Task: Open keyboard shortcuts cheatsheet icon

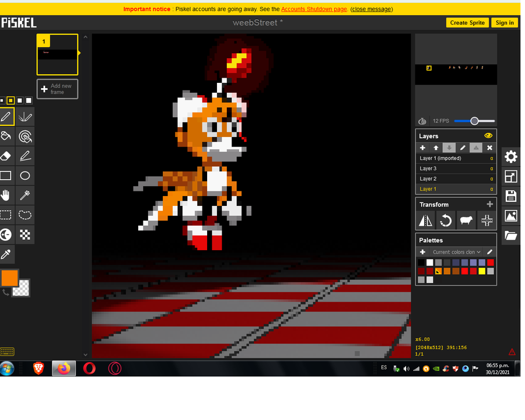Action: tap(7, 351)
